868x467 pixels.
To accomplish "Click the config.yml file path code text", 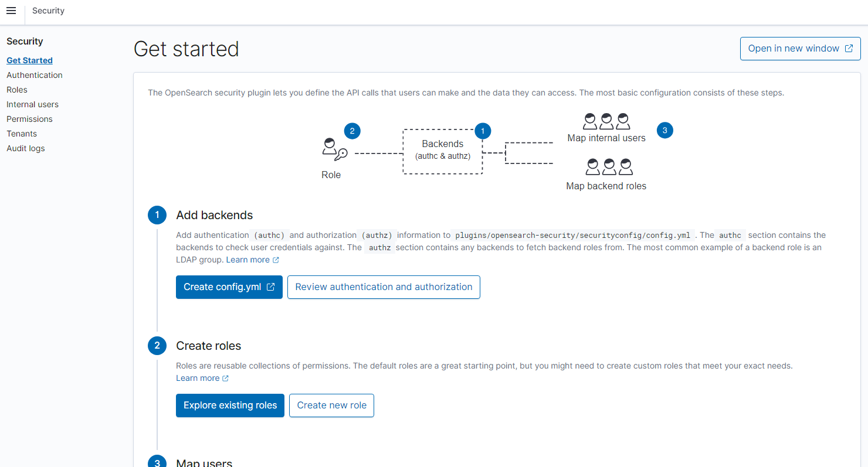I will pyautogui.click(x=573, y=236).
